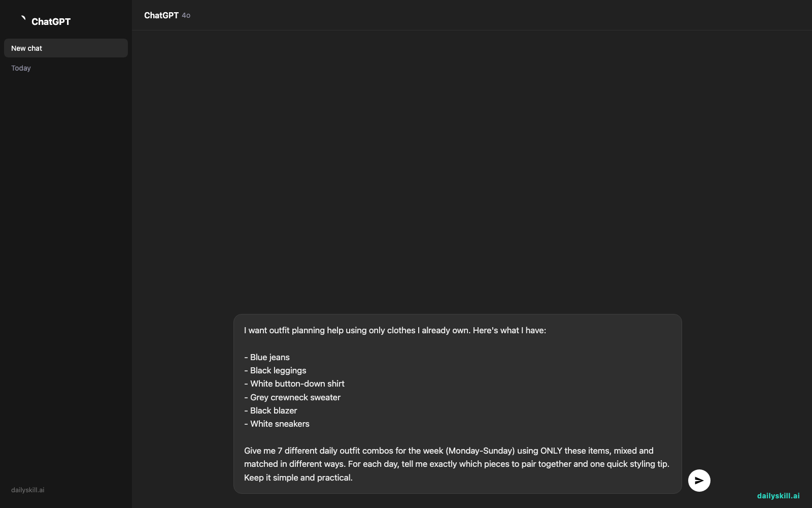
Task: Place cursor on the Black blazer line
Action: click(x=270, y=410)
